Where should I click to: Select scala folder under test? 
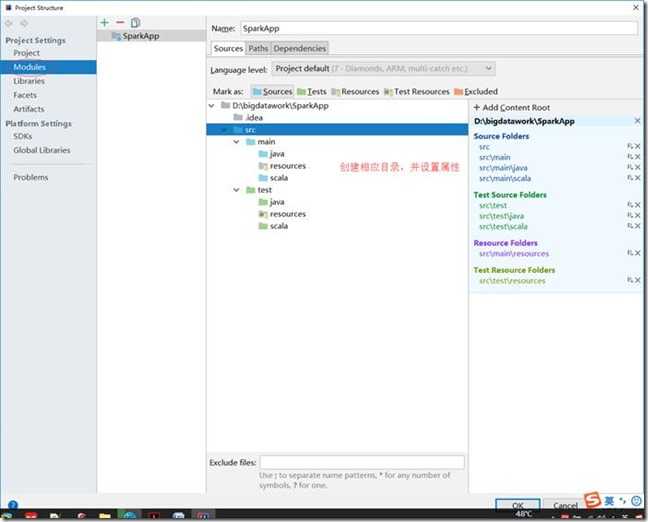click(273, 226)
